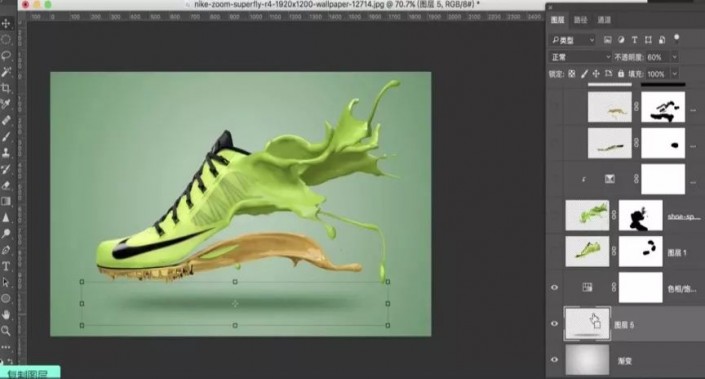
Task: Toggle lock image pixels brush icon
Action: tap(584, 74)
